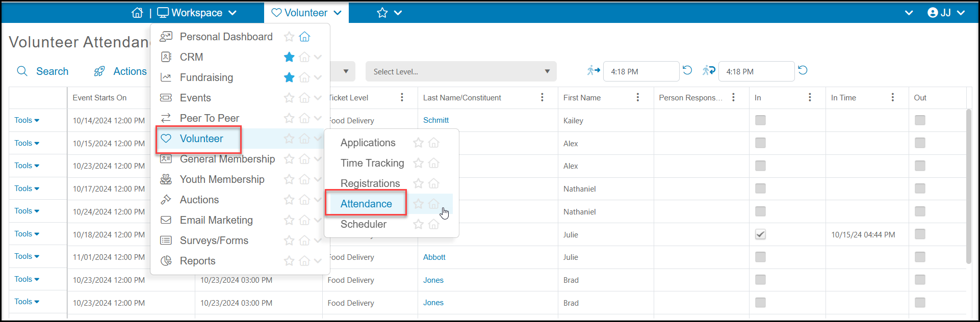Expand the JJ user account menu
The image size is (980, 322).
click(946, 13)
